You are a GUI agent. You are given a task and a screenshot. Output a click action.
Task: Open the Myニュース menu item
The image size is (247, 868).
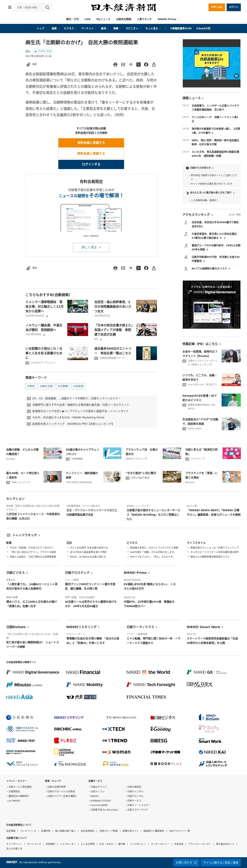pos(103,19)
